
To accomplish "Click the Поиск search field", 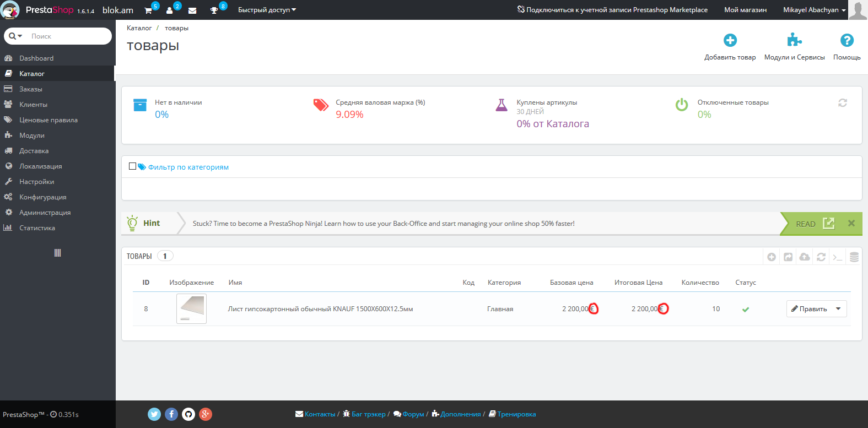I will (69, 36).
